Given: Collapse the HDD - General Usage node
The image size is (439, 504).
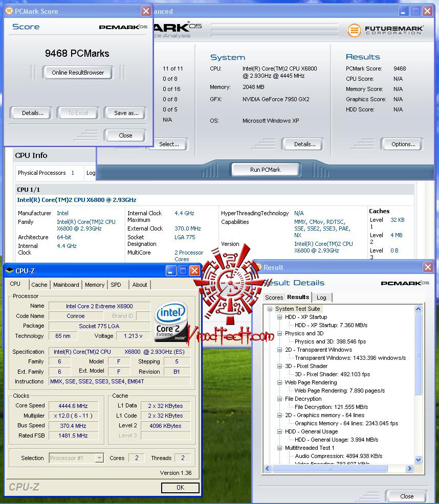Looking at the screenshot, I should tap(280, 431).
